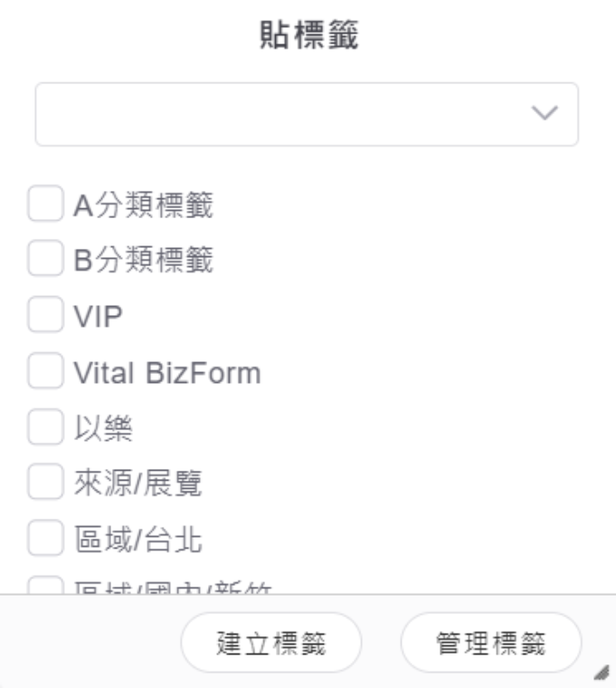Click the 貼標籤 dialog title

tap(308, 40)
